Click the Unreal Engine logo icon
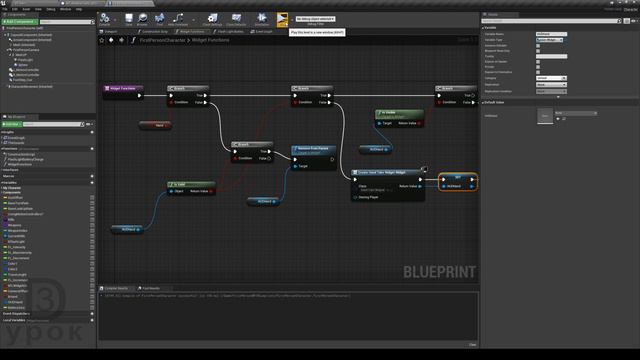 coord(4,3)
